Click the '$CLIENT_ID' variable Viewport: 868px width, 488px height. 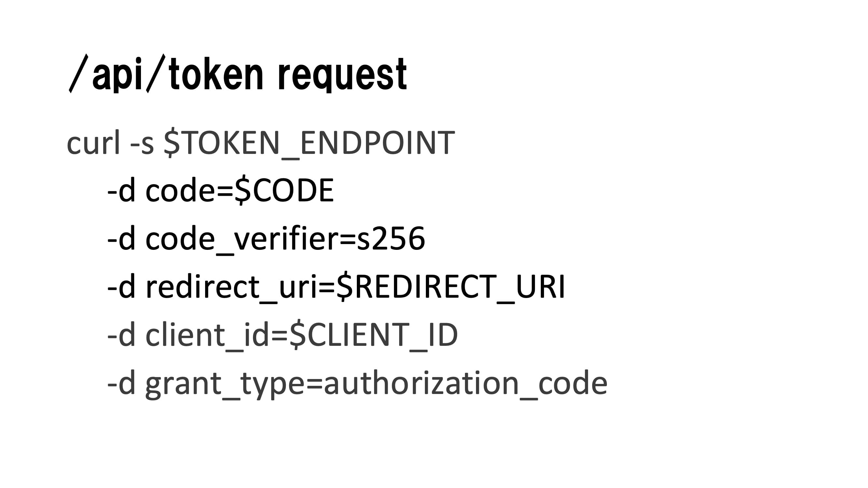coord(374,335)
